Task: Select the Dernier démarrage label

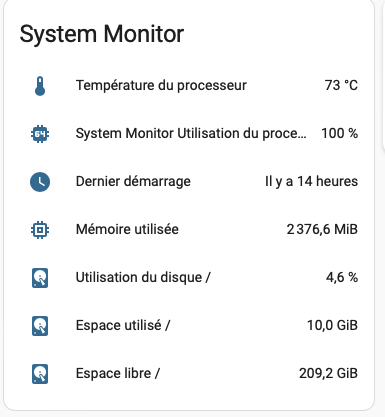Action: coord(133,182)
